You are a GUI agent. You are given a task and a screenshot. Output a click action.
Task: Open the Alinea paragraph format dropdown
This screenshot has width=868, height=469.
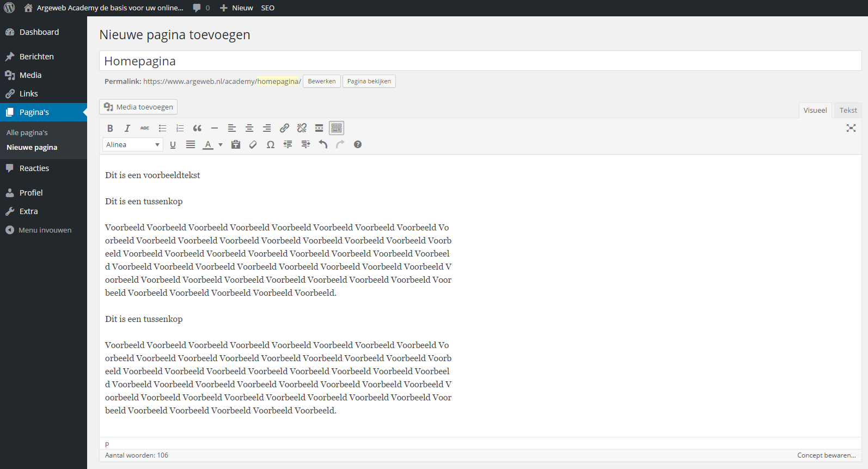[132, 144]
